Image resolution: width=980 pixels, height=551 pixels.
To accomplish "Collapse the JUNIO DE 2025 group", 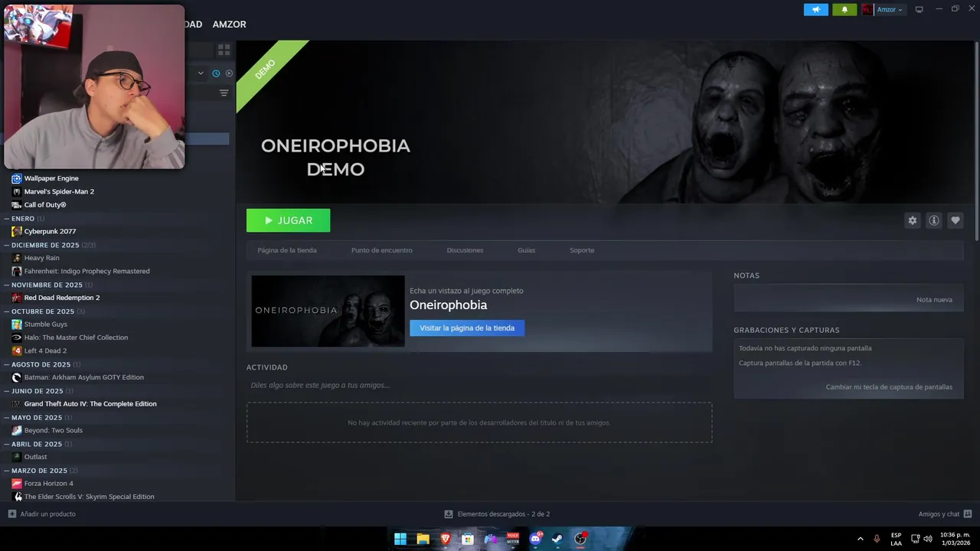I will [7, 391].
